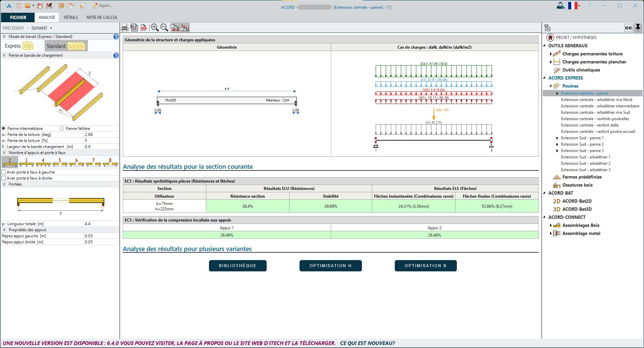Switch to the NOTE DE CALCUL tab
Image resolution: width=644 pixels, height=348 pixels.
click(x=102, y=17)
